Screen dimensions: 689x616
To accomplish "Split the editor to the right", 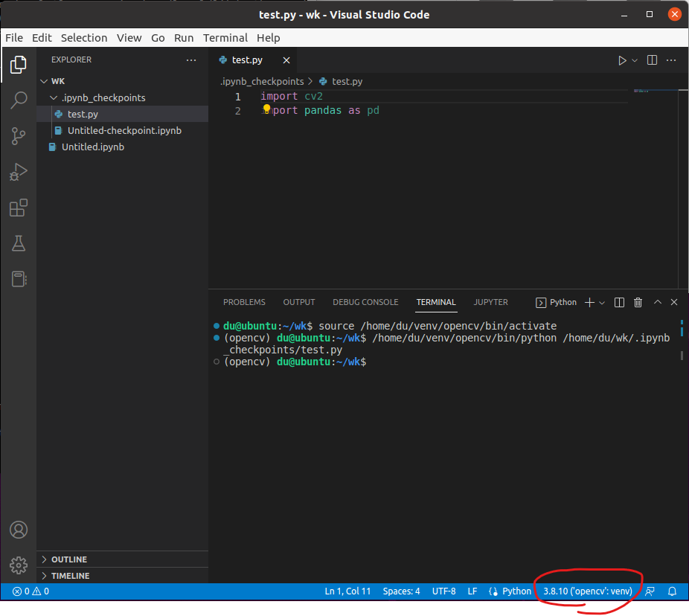I will (x=652, y=60).
